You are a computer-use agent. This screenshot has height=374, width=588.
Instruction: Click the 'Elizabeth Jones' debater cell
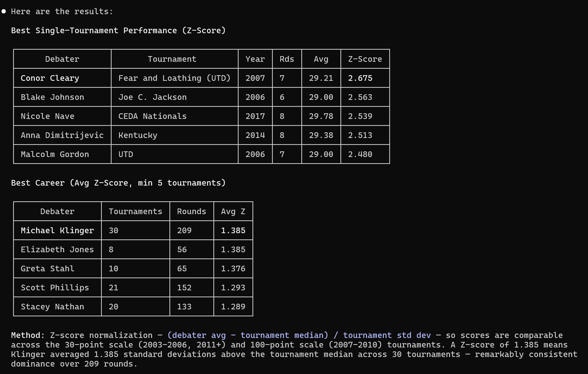pyautogui.click(x=57, y=249)
